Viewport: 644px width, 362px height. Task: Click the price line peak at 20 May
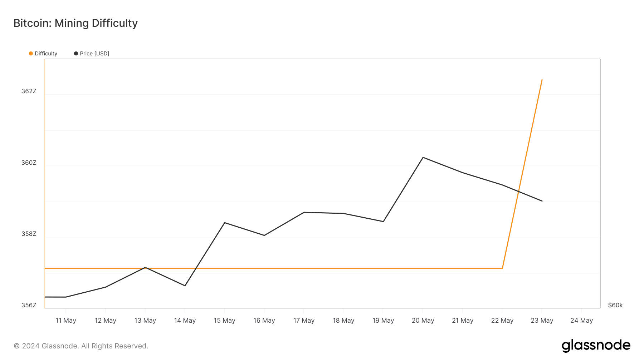(x=423, y=157)
